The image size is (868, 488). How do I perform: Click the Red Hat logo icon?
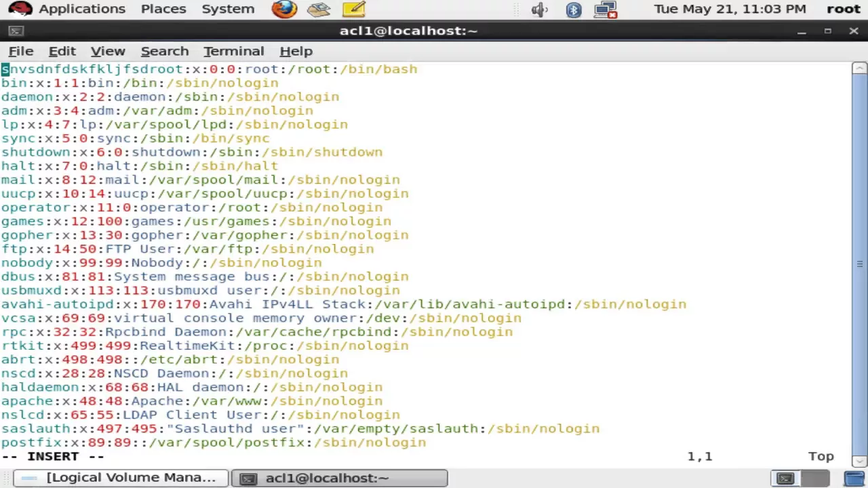(x=20, y=9)
